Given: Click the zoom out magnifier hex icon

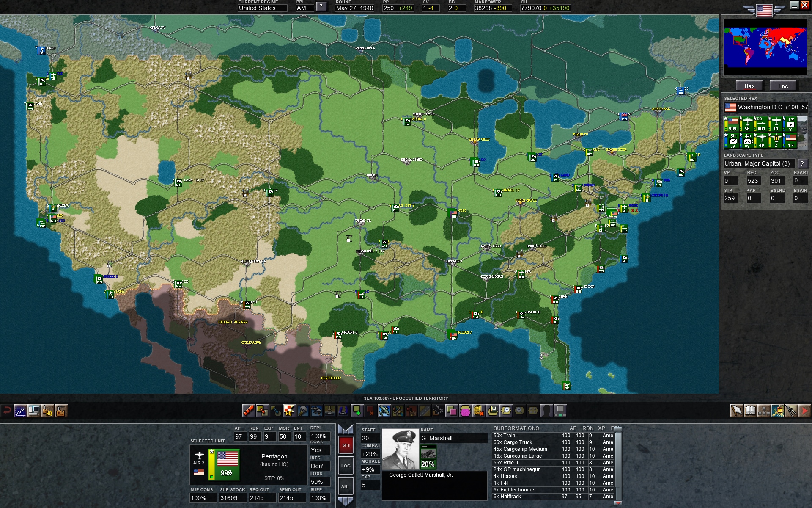Looking at the screenshot, I should click(x=519, y=411).
